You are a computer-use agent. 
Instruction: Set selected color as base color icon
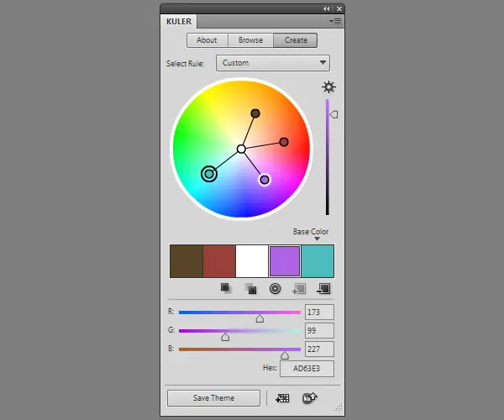(275, 289)
